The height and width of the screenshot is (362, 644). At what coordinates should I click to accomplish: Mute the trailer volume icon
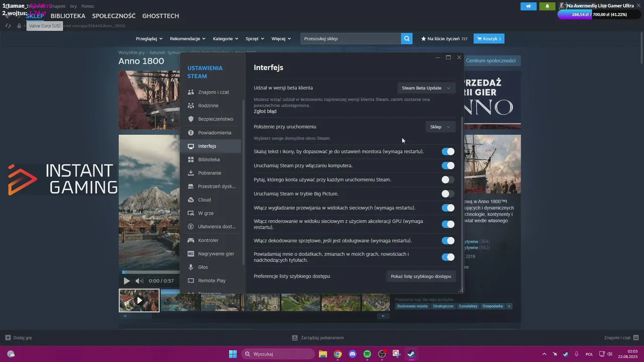pos(139,281)
